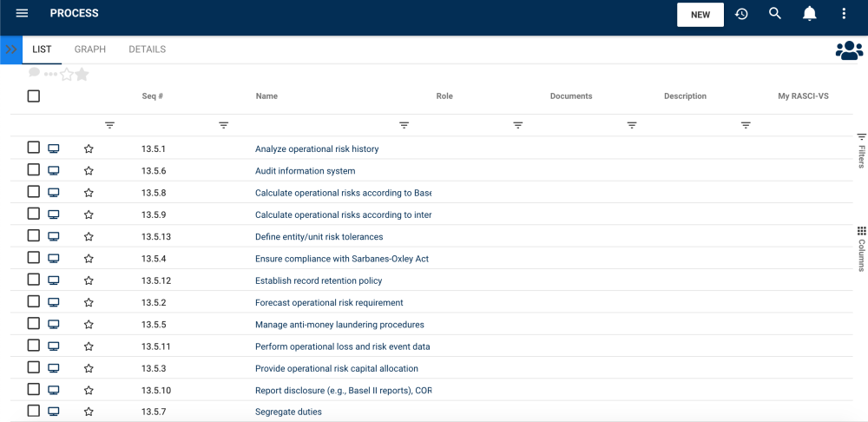Check the box for Analyze operational risk history
The width and height of the screenshot is (868, 422).
point(34,148)
